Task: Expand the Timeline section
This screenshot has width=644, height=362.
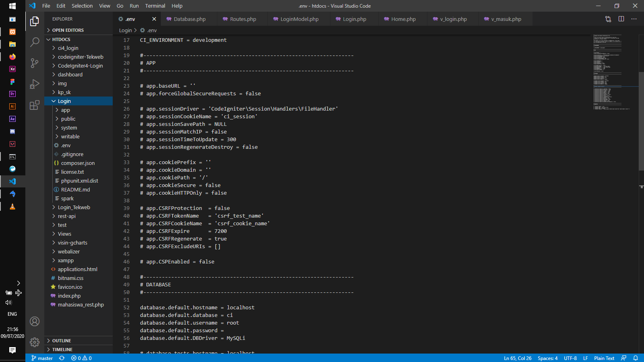Action: [78, 350]
